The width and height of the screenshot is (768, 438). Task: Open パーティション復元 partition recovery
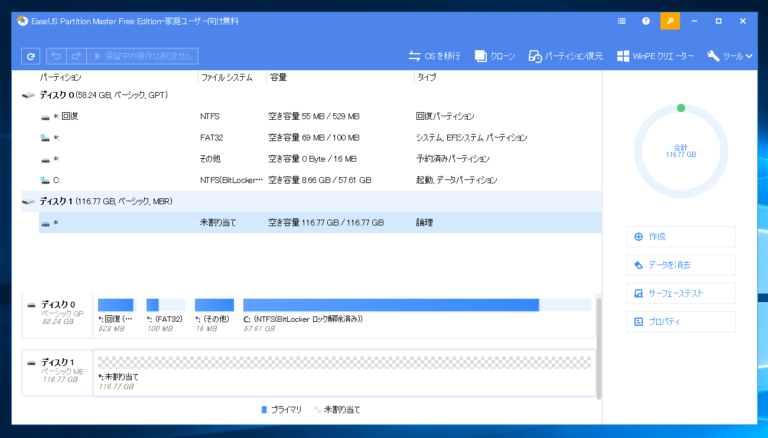(x=566, y=56)
